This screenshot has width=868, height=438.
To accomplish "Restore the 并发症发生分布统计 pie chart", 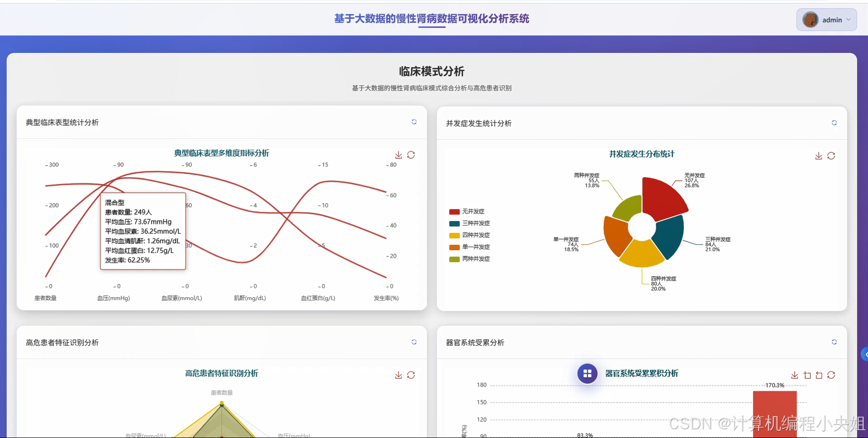I will point(831,156).
